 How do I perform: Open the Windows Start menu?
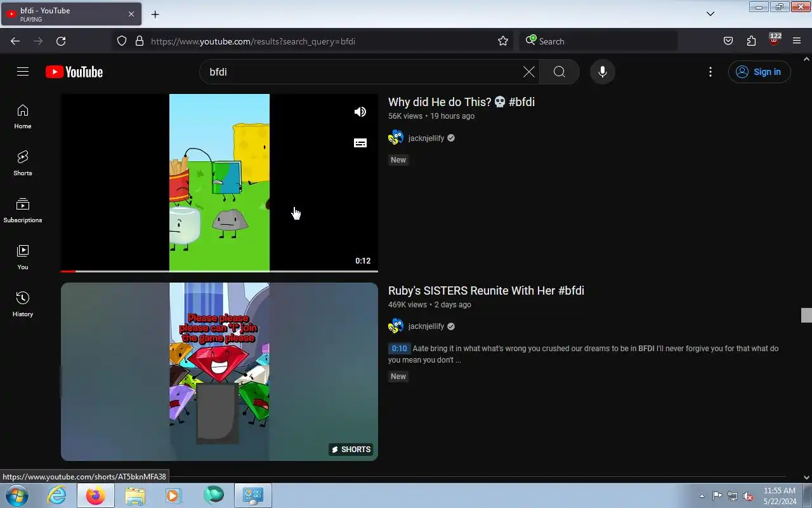coord(16,495)
